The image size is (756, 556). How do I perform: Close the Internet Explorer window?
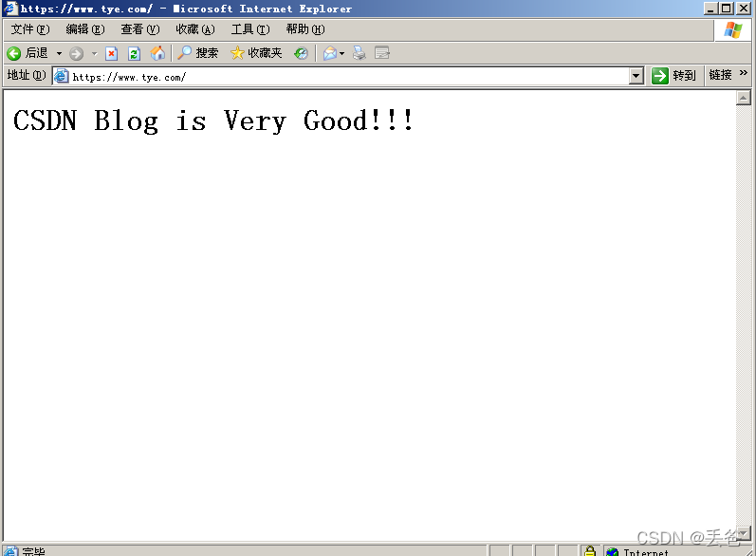pyautogui.click(x=744, y=9)
